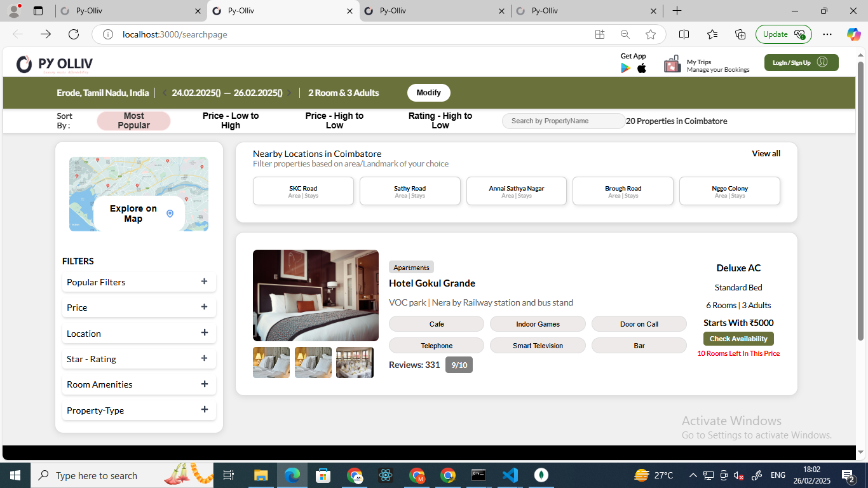Select the Most Popular sort option
Viewport: 868px width, 488px height.
point(133,121)
